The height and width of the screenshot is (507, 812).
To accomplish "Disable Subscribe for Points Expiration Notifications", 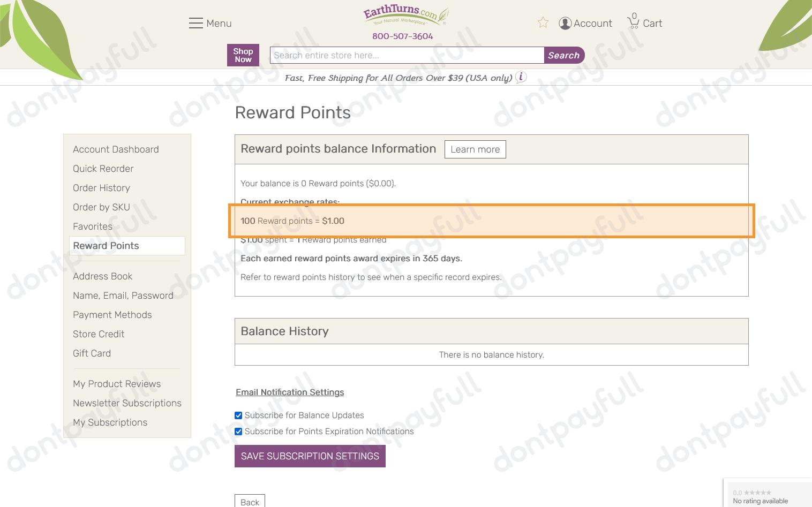I will tap(238, 432).
